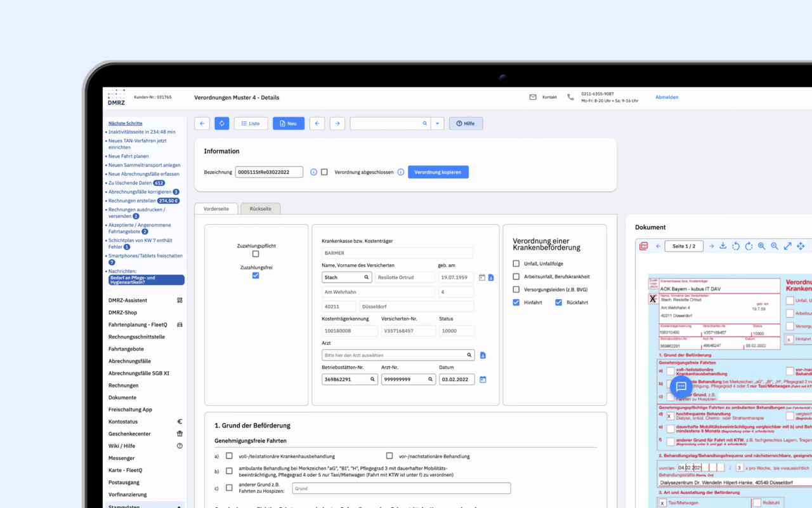The width and height of the screenshot is (812, 508).
Task: Go to next document page arrow
Action: [711, 246]
